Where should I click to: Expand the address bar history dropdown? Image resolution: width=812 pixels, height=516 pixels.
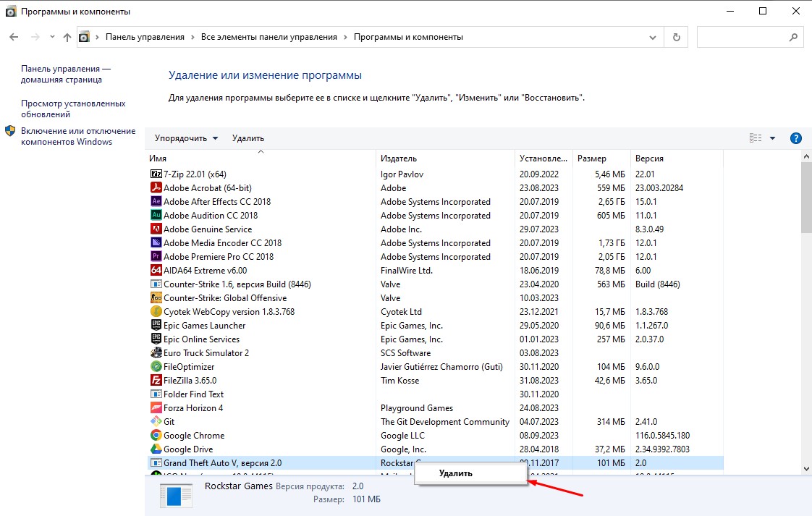tap(654, 37)
